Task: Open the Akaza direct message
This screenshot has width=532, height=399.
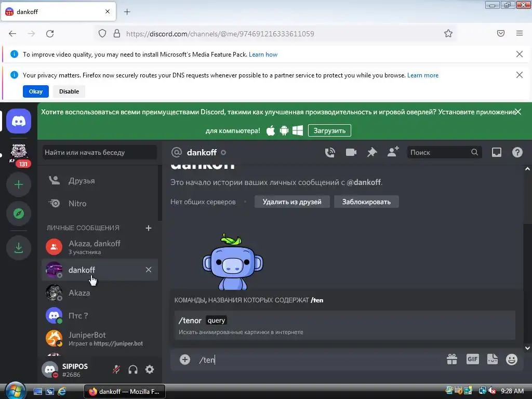Action: [100, 293]
